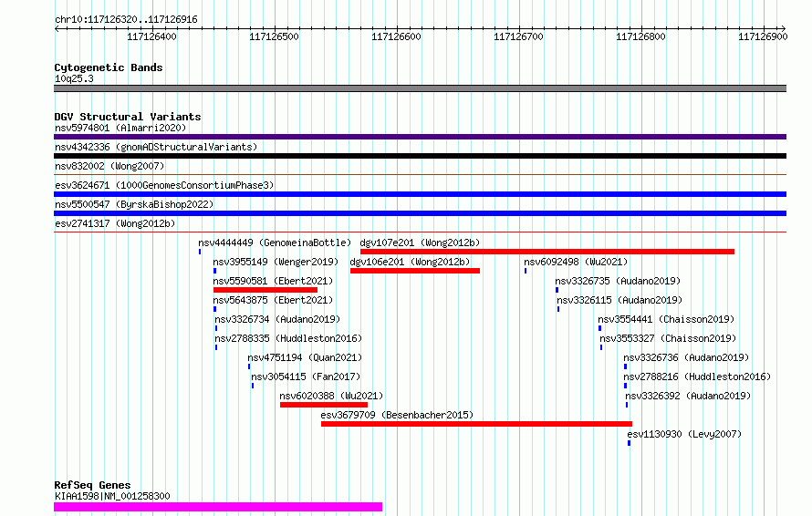Click the red nsv6020388 variant bar
Screen dimensions: 812x516
click(x=324, y=405)
